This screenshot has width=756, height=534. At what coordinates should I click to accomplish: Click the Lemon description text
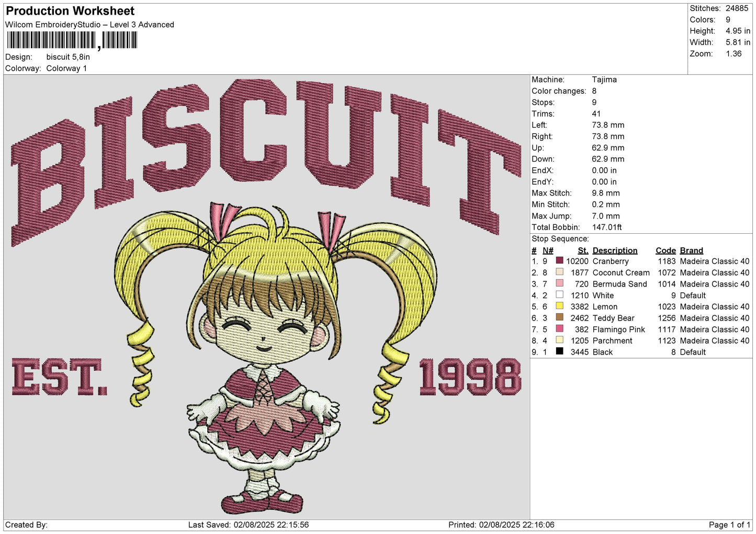[x=605, y=306]
